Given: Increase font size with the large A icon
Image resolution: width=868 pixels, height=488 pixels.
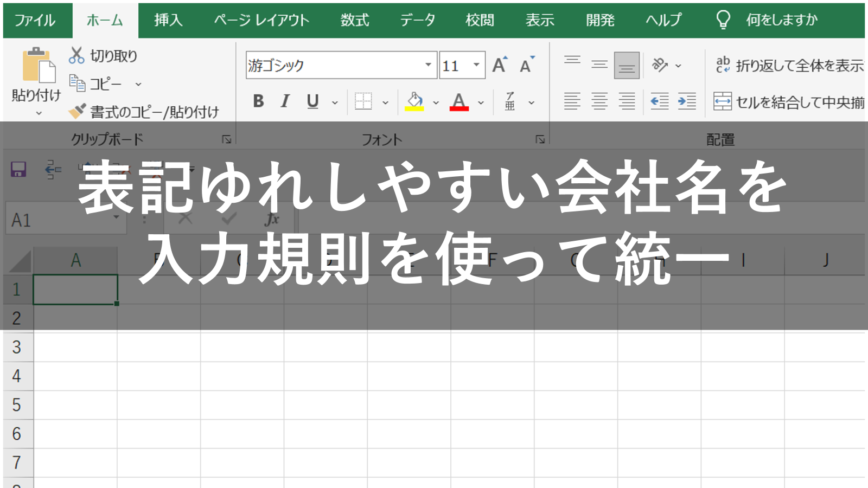Looking at the screenshot, I should pyautogui.click(x=500, y=65).
